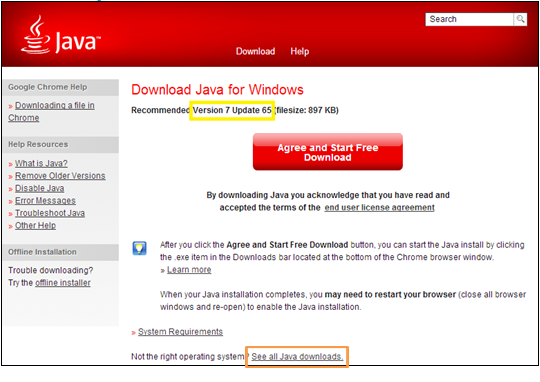Open the Help menu item

[x=299, y=51]
